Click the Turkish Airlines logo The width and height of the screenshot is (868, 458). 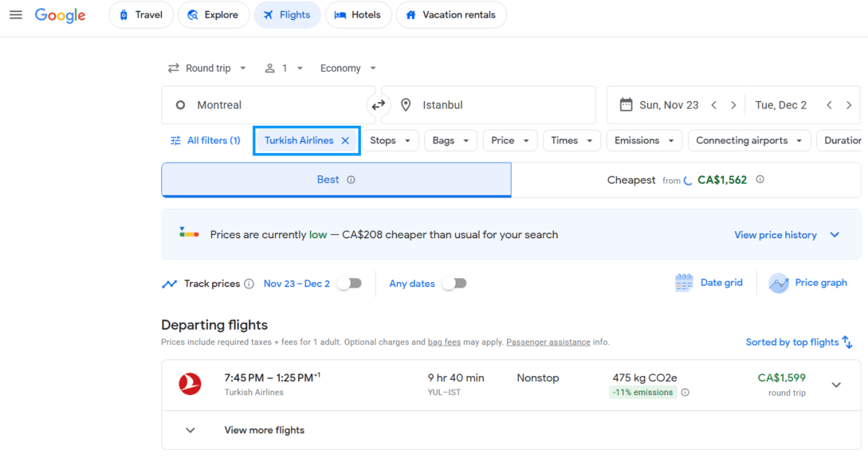[x=190, y=384]
